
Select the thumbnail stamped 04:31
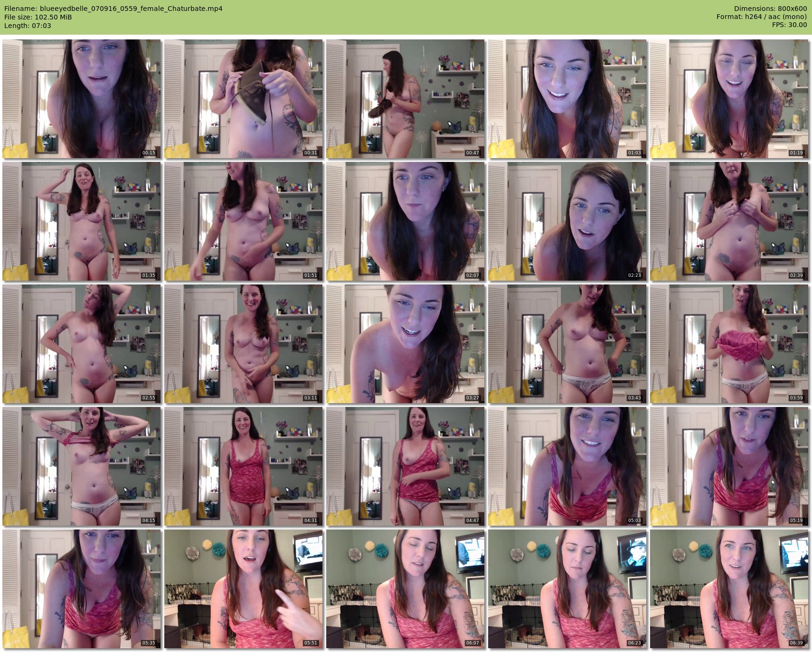[244, 466]
